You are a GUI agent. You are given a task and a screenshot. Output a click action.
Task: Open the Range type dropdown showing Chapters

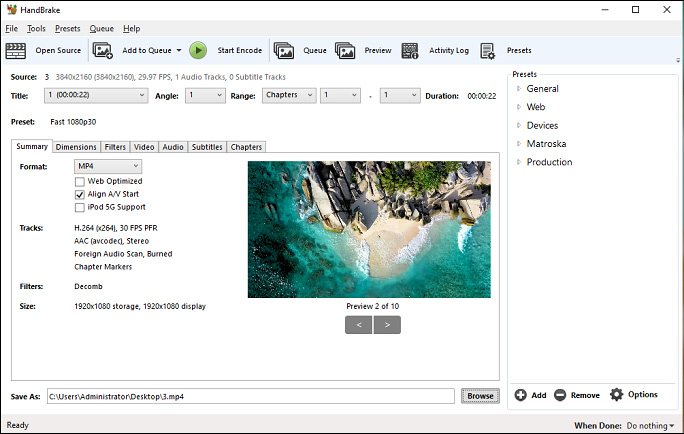point(289,96)
